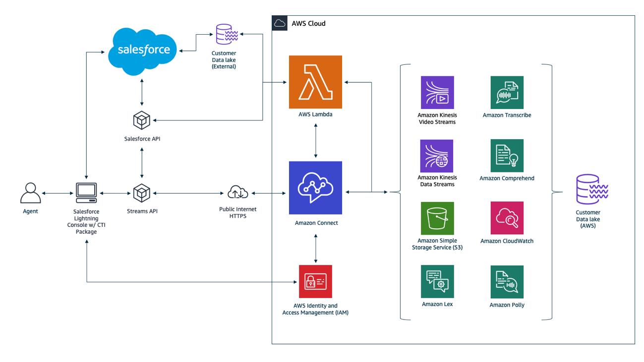Select the 'Public Internet HTTPS' label
This screenshot has height=362, width=644.
(238, 212)
